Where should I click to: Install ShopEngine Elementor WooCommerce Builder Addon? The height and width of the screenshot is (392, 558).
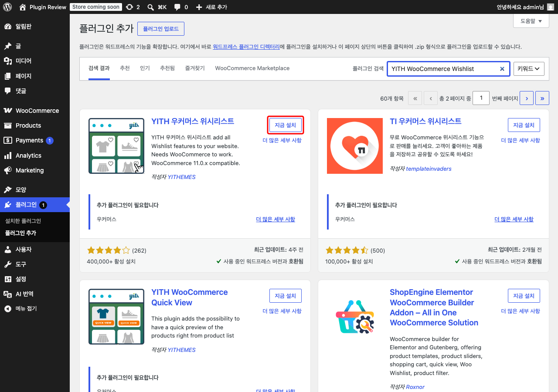524,296
